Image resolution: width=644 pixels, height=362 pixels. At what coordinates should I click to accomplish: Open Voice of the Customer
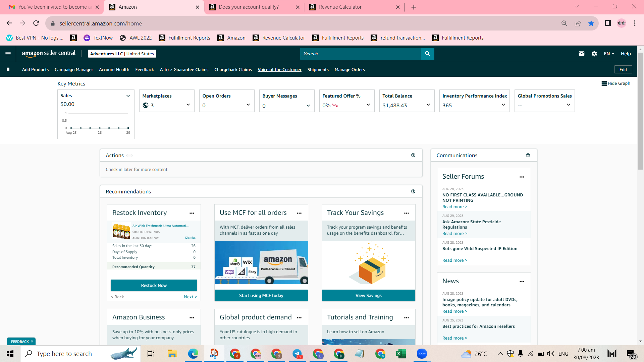tap(279, 69)
